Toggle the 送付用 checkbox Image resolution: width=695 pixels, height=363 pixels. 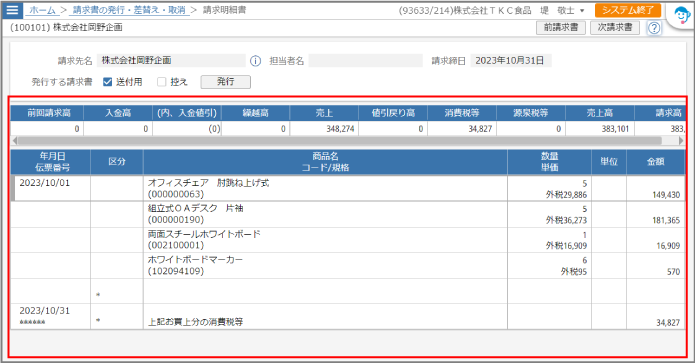pos(107,82)
